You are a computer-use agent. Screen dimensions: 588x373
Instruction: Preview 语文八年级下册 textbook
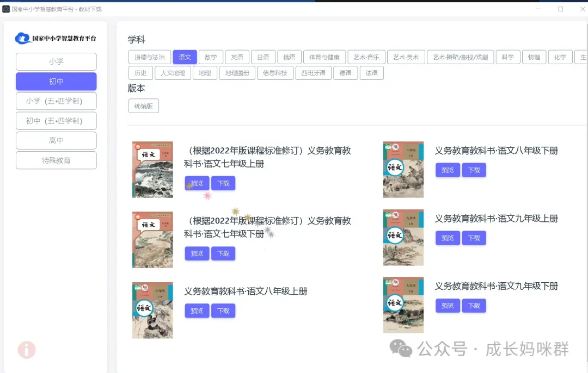(448, 170)
